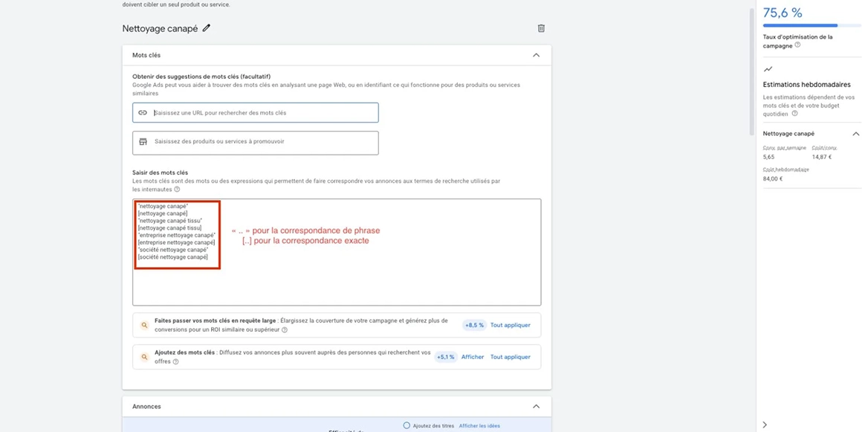868x432 pixels.
Task: Select the Ajoutez des titres radio indicator
Action: point(407,425)
